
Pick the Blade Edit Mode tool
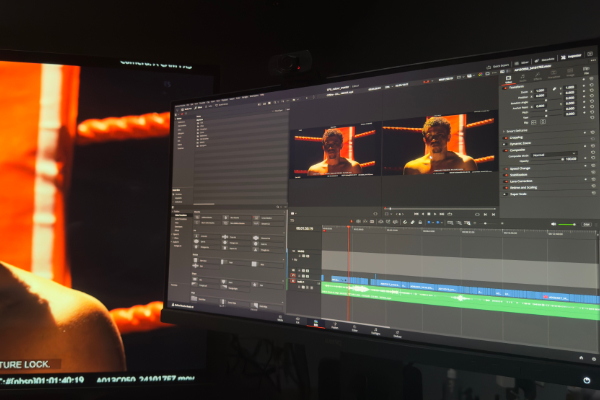tap(372, 222)
